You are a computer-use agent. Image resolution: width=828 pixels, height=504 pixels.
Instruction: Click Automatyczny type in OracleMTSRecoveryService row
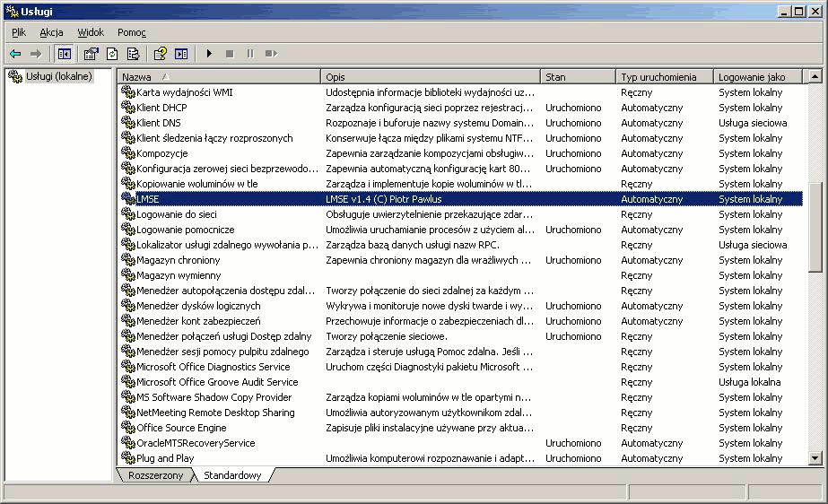point(651,443)
